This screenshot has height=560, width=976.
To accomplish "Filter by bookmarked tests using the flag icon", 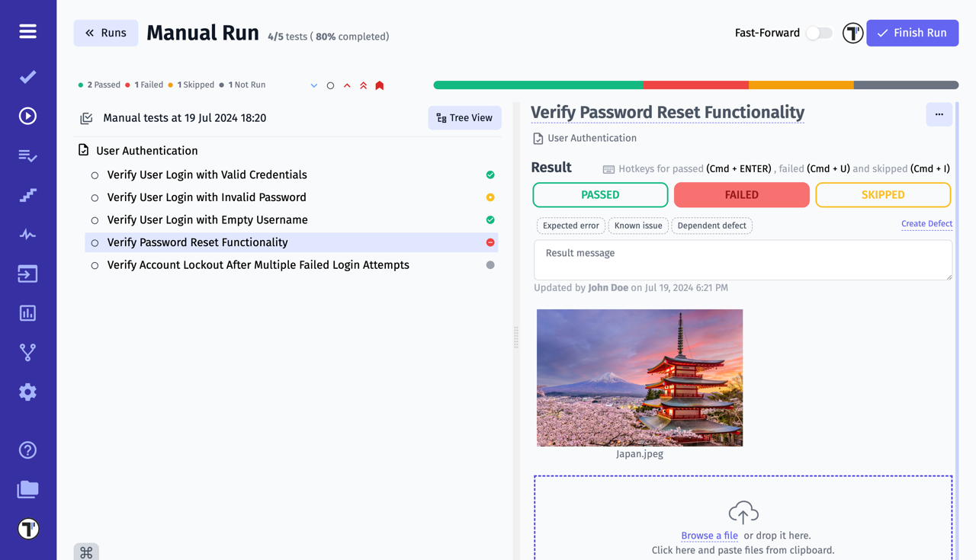I will click(379, 85).
